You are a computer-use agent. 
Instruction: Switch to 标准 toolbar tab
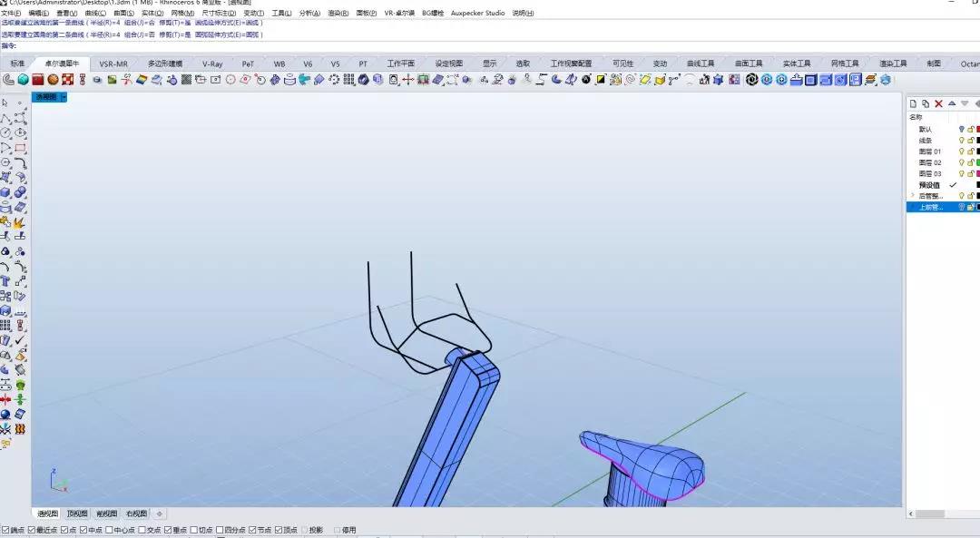(x=17, y=64)
